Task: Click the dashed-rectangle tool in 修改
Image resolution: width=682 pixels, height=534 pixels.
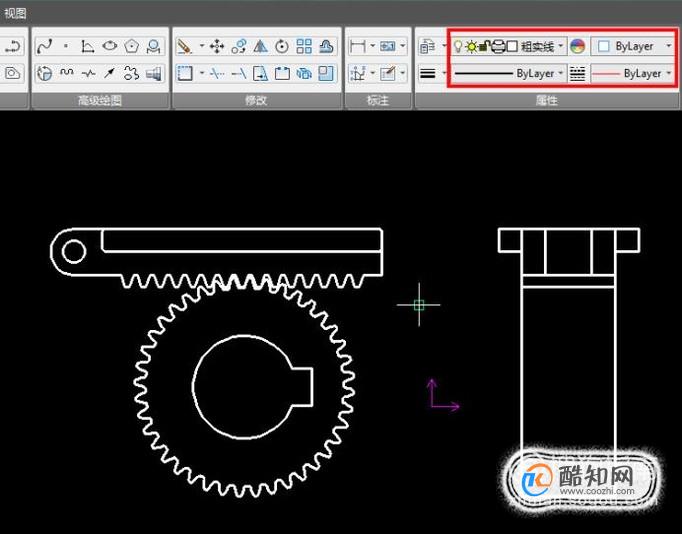Action: [185, 73]
